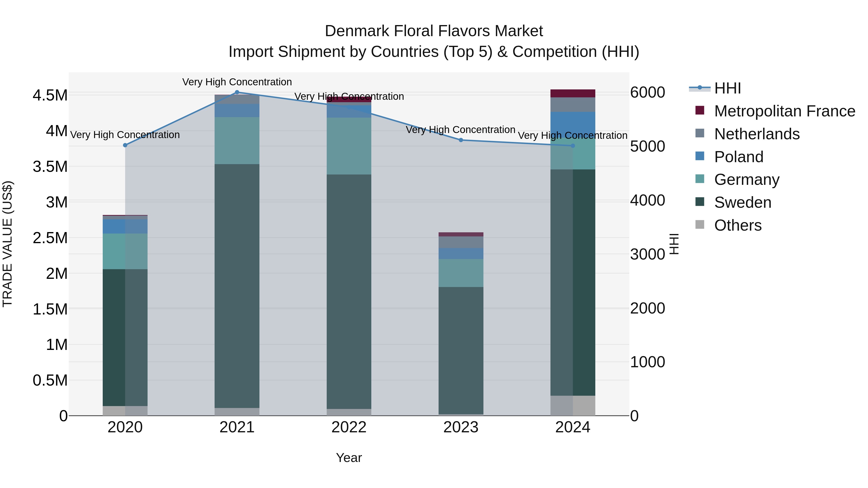868x488 pixels.
Task: Click the Germany segment of the 2020 bar
Action: 125,251
